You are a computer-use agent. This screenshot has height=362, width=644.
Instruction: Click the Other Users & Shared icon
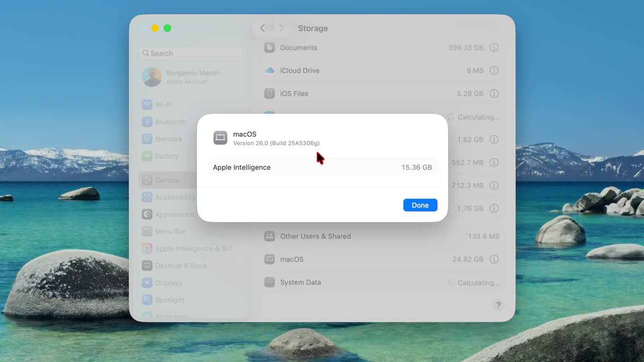270,236
